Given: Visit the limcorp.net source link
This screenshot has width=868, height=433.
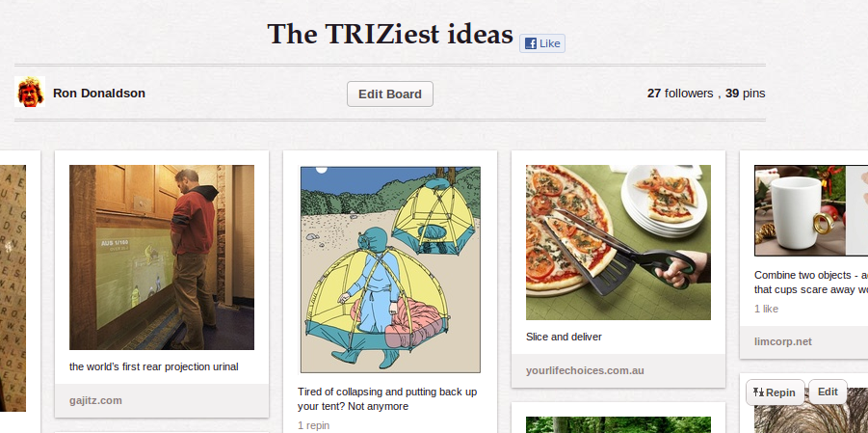Looking at the screenshot, I should [783, 341].
